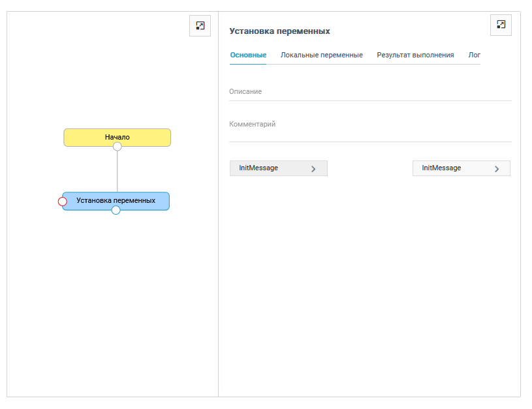Viewport: 532px width, 409px height.
Task: Click into the Описание field
Action: pyautogui.click(x=370, y=92)
